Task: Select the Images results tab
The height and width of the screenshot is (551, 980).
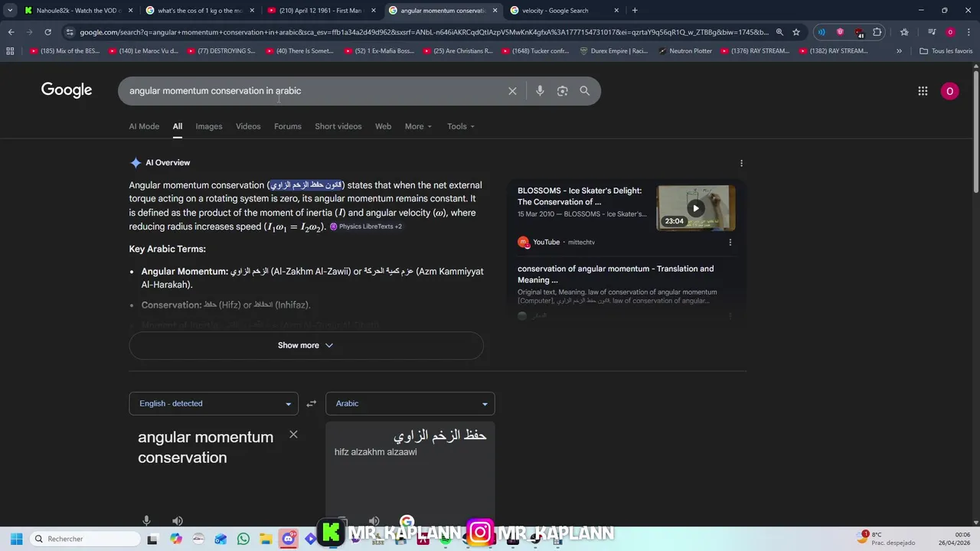Action: [209, 126]
